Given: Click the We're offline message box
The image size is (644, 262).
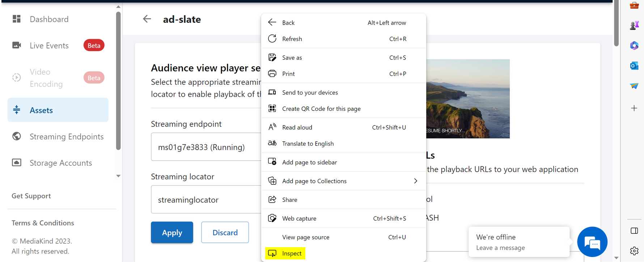Looking at the screenshot, I should pyautogui.click(x=519, y=242).
